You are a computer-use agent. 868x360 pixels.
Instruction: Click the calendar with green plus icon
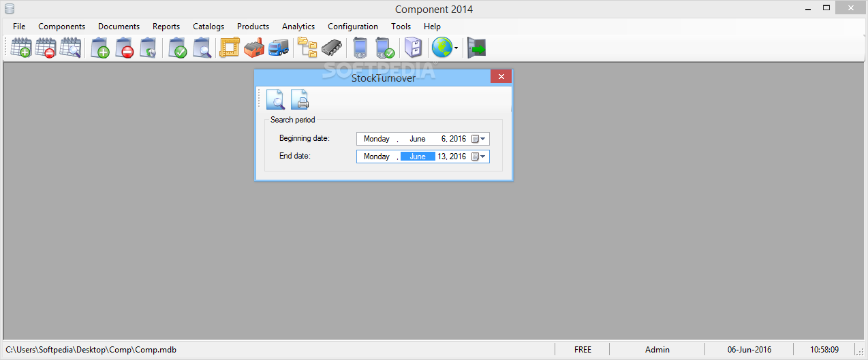tap(21, 48)
